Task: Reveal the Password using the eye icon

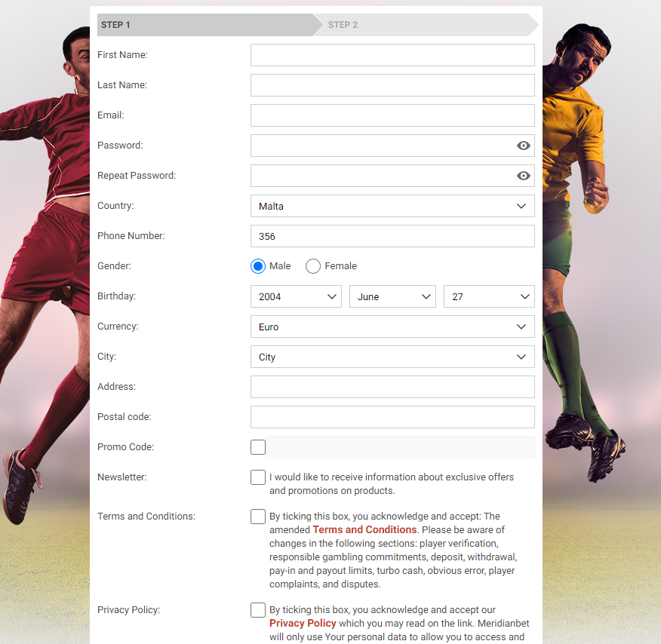Action: click(523, 146)
